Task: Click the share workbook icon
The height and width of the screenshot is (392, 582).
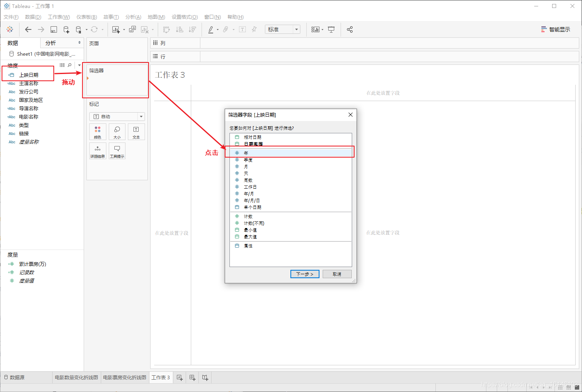Action: (x=350, y=29)
